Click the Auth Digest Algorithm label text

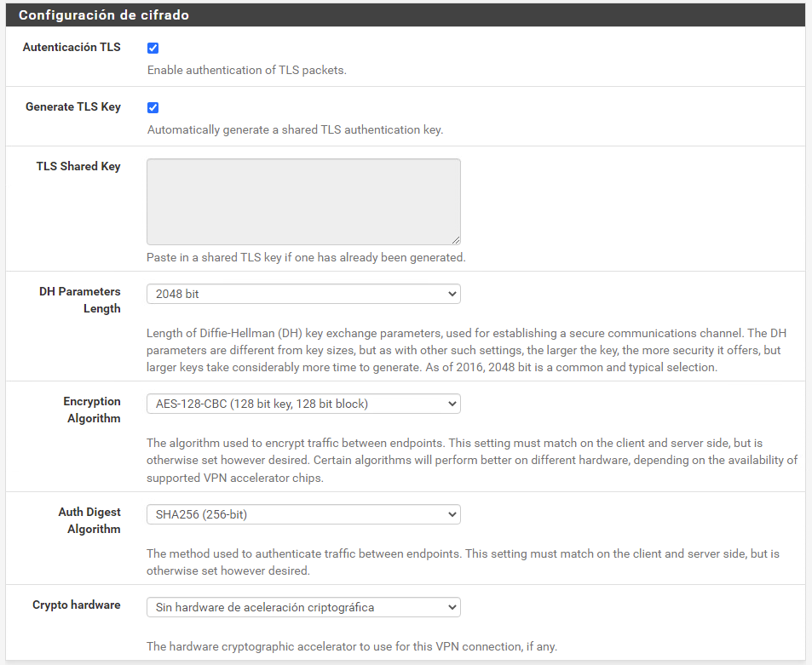(89, 520)
